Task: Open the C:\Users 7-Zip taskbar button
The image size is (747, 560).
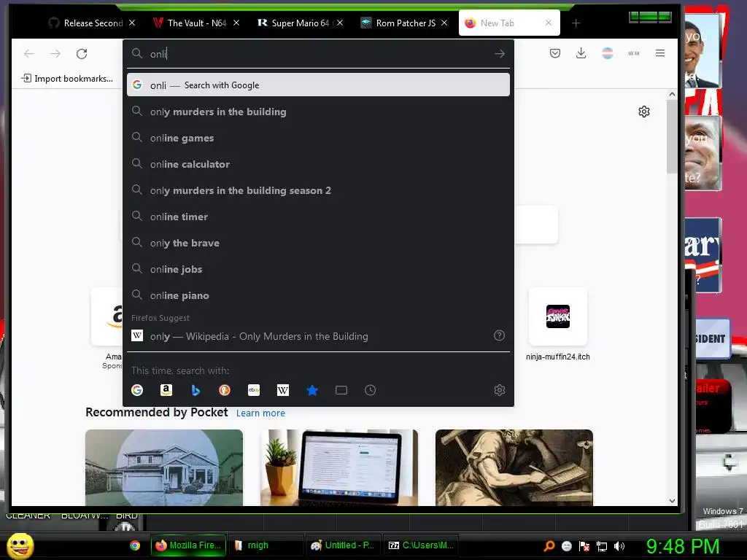Action: pos(421,545)
